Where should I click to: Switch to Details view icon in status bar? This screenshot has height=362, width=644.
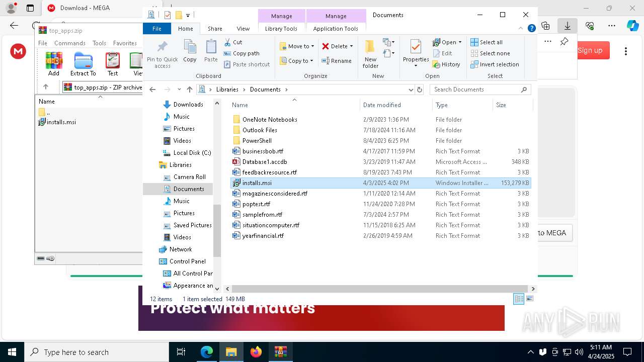click(x=519, y=299)
